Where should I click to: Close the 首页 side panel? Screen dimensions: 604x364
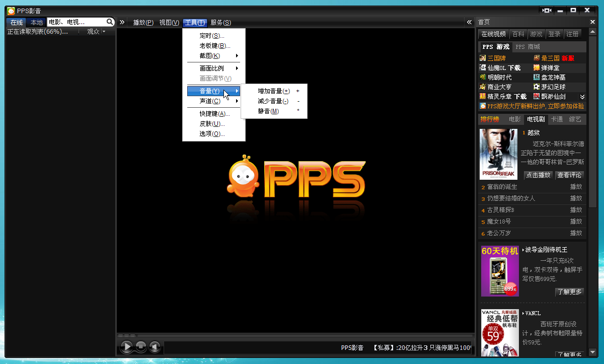pos(592,22)
